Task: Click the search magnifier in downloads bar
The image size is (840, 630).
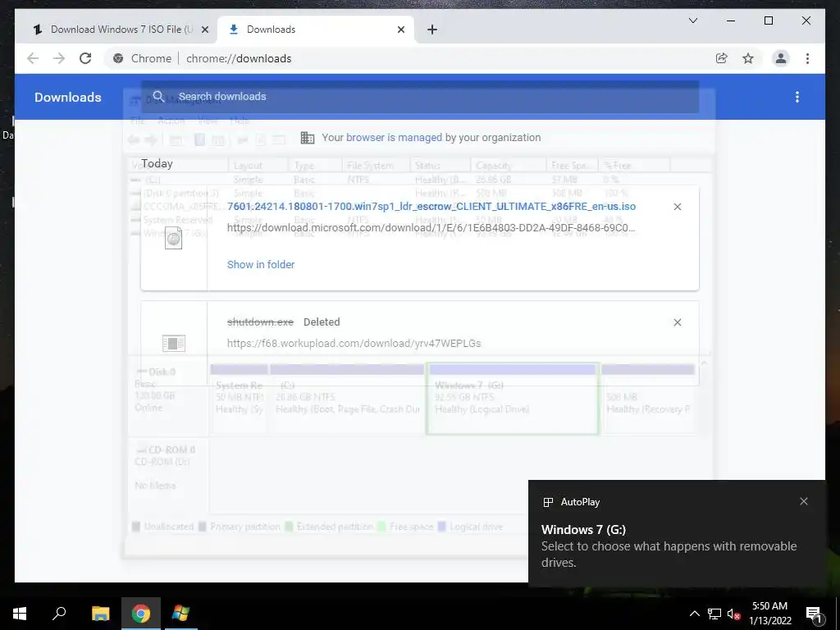Action: [x=158, y=97]
